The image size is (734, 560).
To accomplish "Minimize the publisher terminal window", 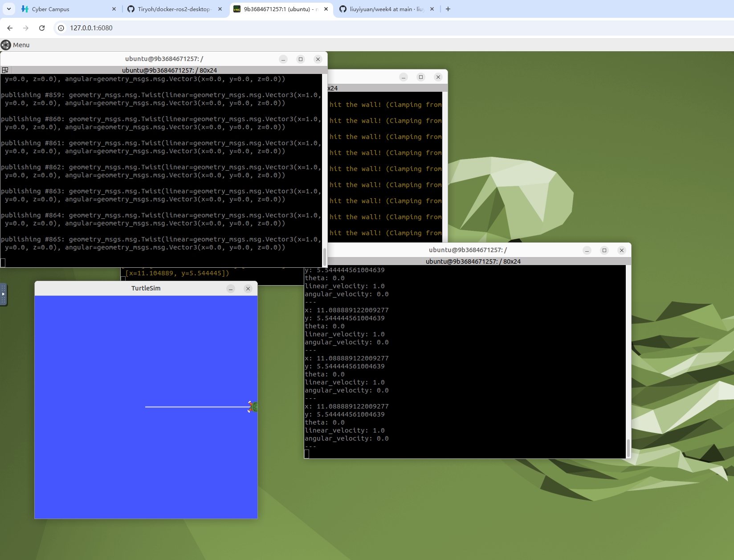I will (x=283, y=59).
